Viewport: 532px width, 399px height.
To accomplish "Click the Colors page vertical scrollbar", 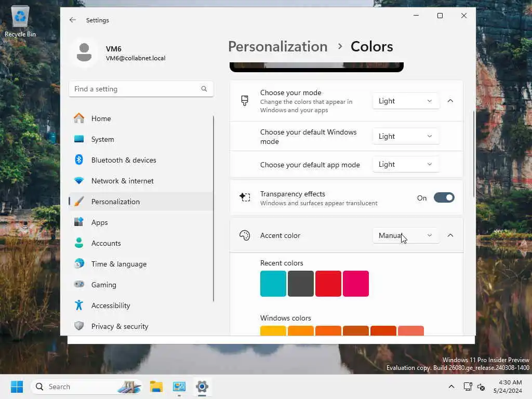I will [474, 153].
